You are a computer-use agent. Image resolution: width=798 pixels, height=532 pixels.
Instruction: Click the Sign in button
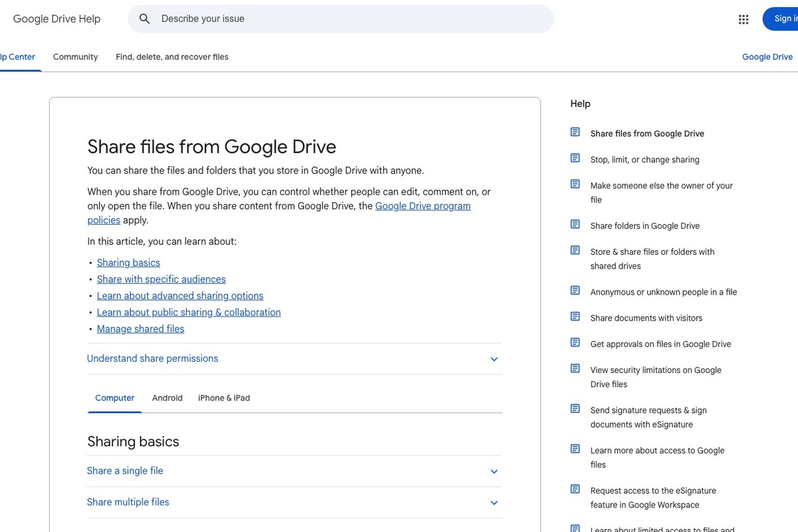pyautogui.click(x=781, y=19)
